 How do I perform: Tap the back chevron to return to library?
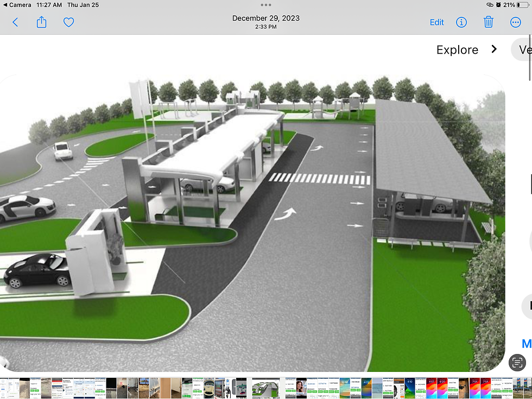coord(15,22)
